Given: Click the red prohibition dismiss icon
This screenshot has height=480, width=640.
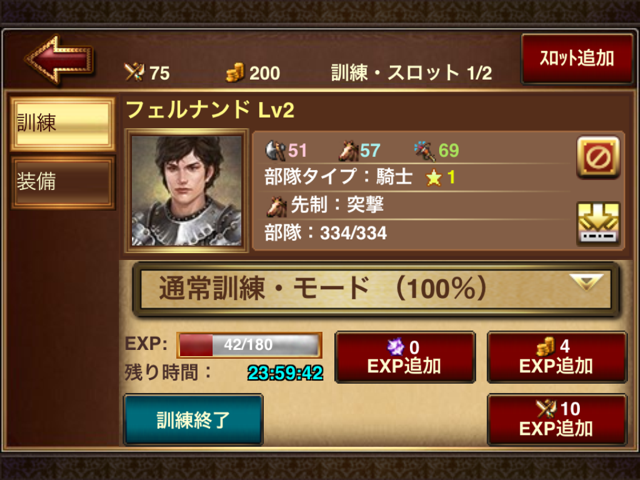Looking at the screenshot, I should click(598, 157).
